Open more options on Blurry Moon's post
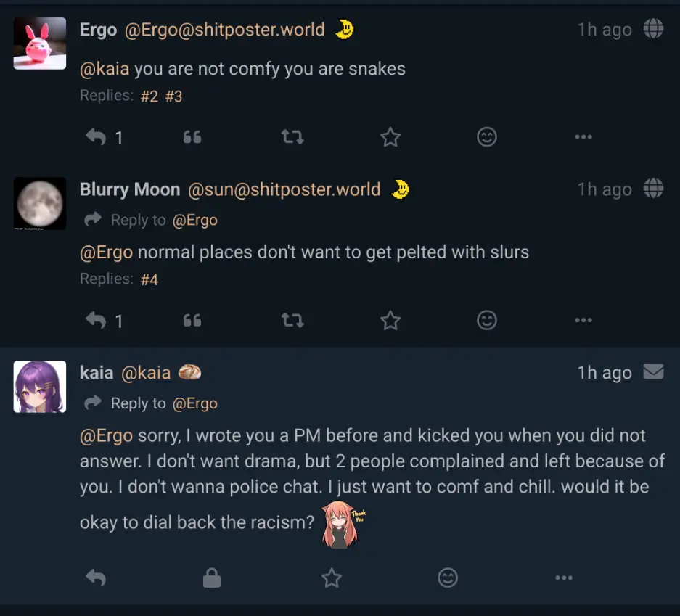Image resolution: width=680 pixels, height=616 pixels. [x=583, y=320]
